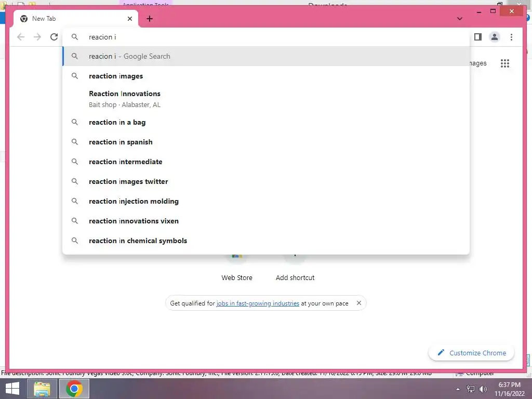
Task: Pick 'reaction in chemical symbols' suggestion
Action: pos(267,241)
